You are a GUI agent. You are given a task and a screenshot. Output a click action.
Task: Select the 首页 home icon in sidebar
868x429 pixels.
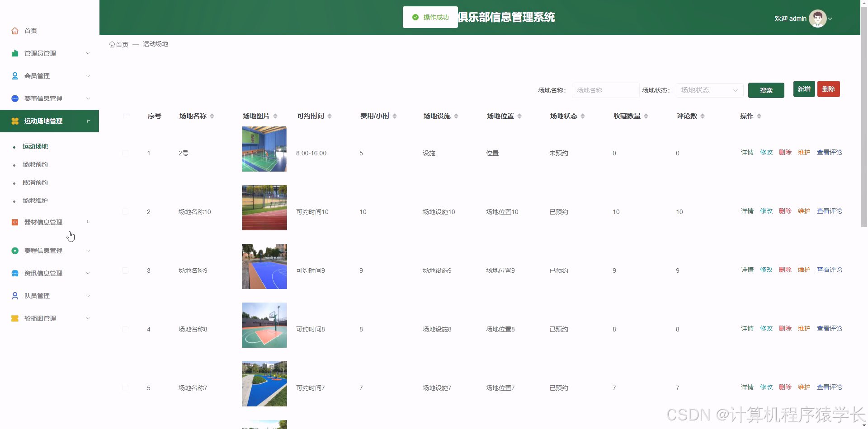[x=14, y=30]
